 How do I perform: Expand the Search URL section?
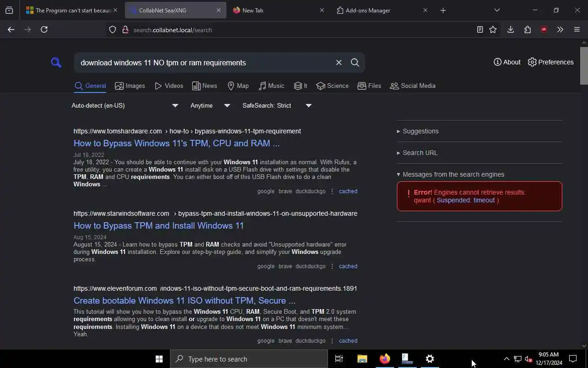click(417, 153)
